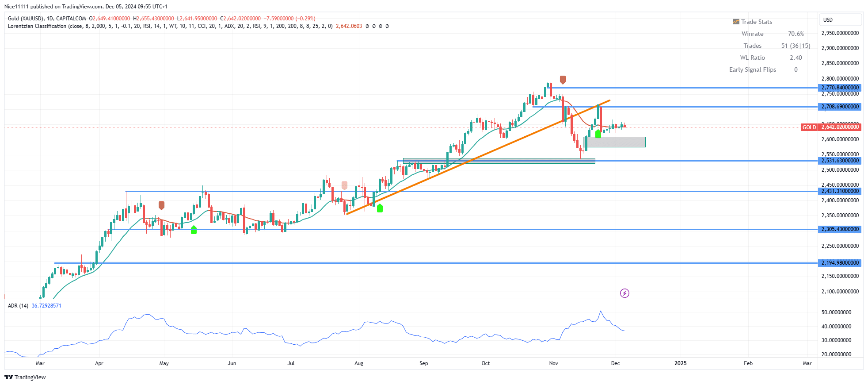Click the Lorentzian value 2,642.0603

349,26
